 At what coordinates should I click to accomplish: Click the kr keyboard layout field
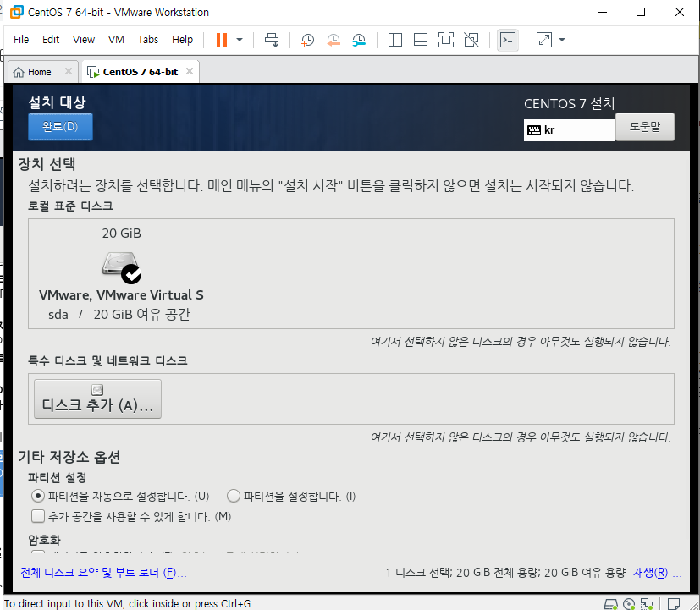click(x=570, y=130)
